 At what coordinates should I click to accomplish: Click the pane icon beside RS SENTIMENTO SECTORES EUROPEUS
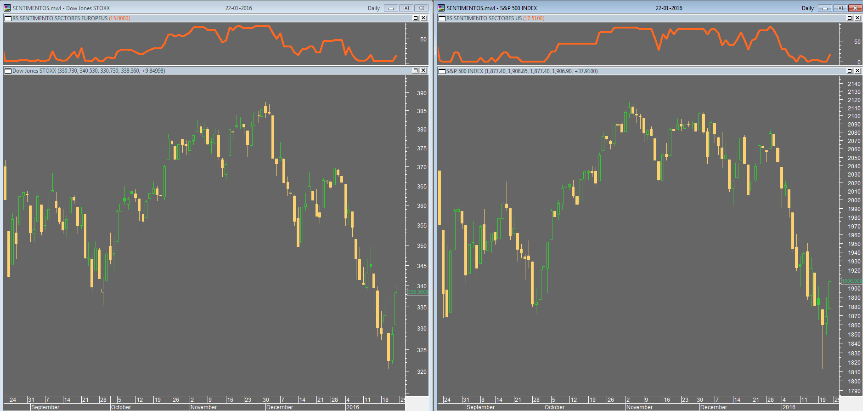coord(8,18)
